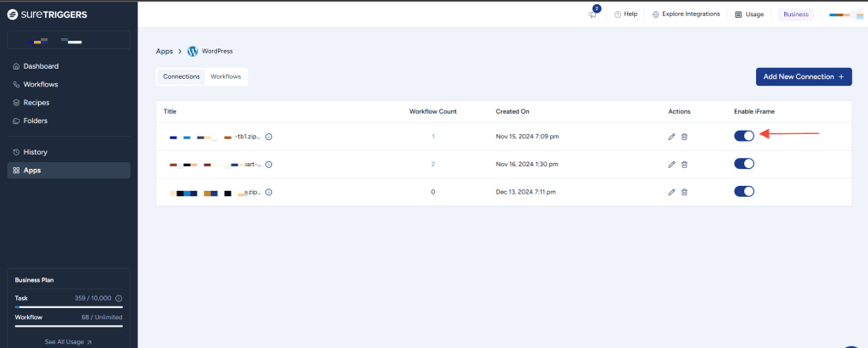Image resolution: width=868 pixels, height=348 pixels.
Task: Click the notifications megaphone icon
Action: [x=593, y=14]
